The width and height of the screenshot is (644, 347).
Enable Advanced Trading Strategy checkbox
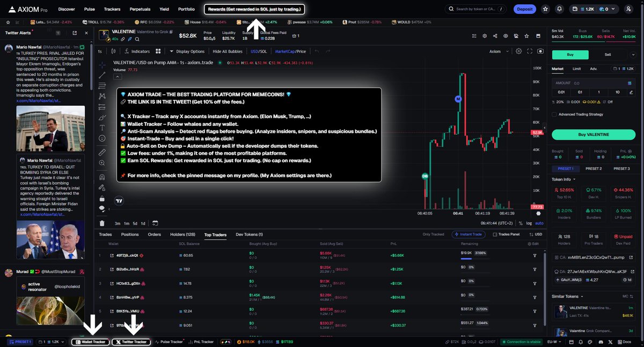[x=554, y=114]
